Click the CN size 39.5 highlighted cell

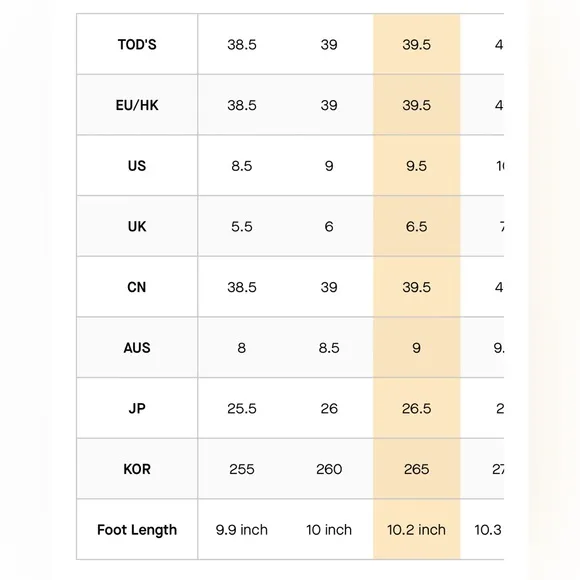[417, 287]
